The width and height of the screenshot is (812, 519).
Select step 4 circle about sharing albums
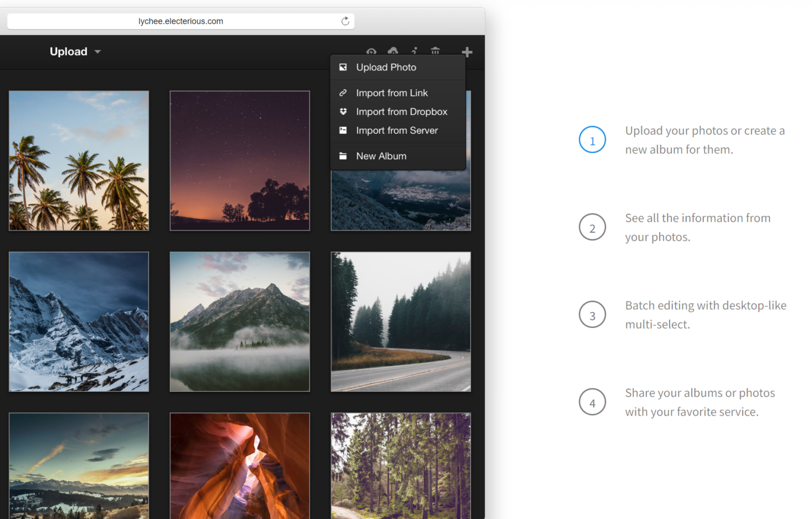(592, 402)
